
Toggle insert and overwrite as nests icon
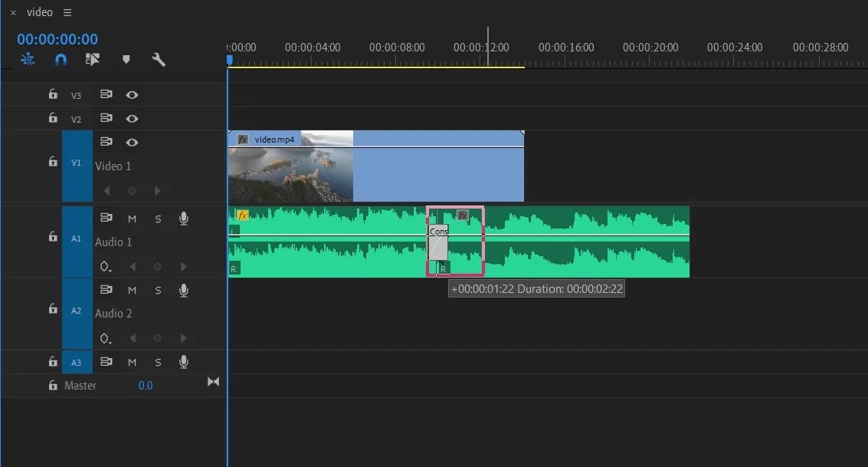click(93, 59)
